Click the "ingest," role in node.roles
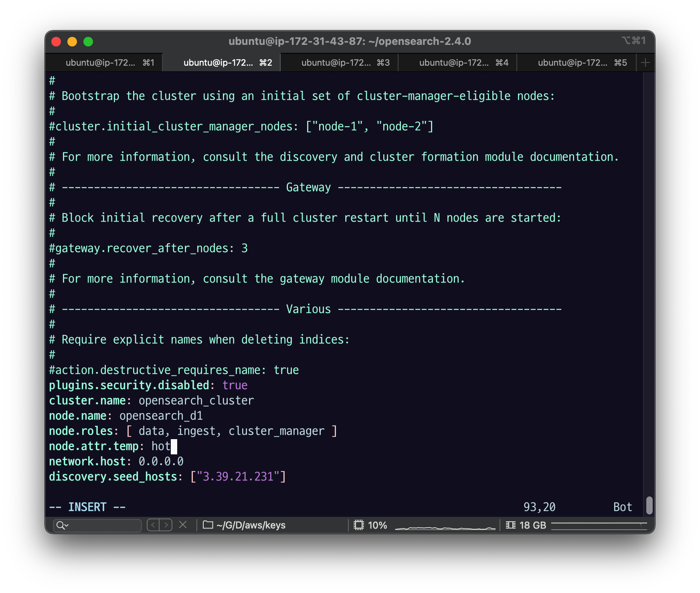This screenshot has width=700, height=593. [199, 432]
